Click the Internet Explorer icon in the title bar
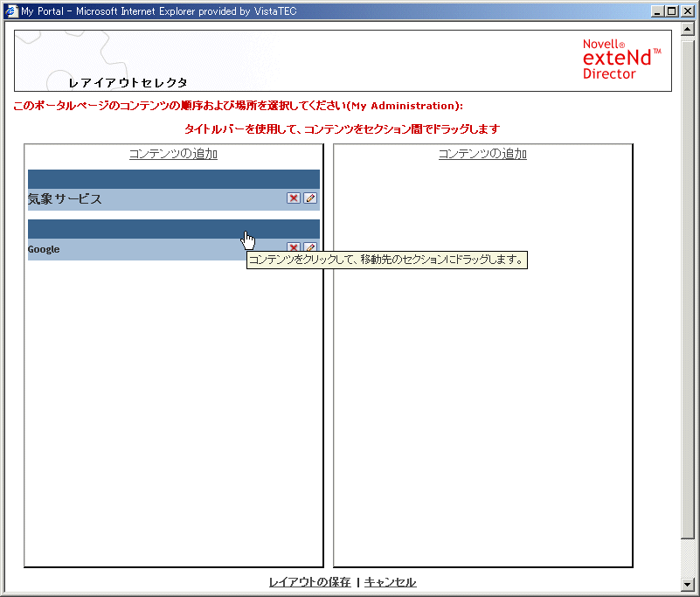The image size is (700, 597). point(11,10)
